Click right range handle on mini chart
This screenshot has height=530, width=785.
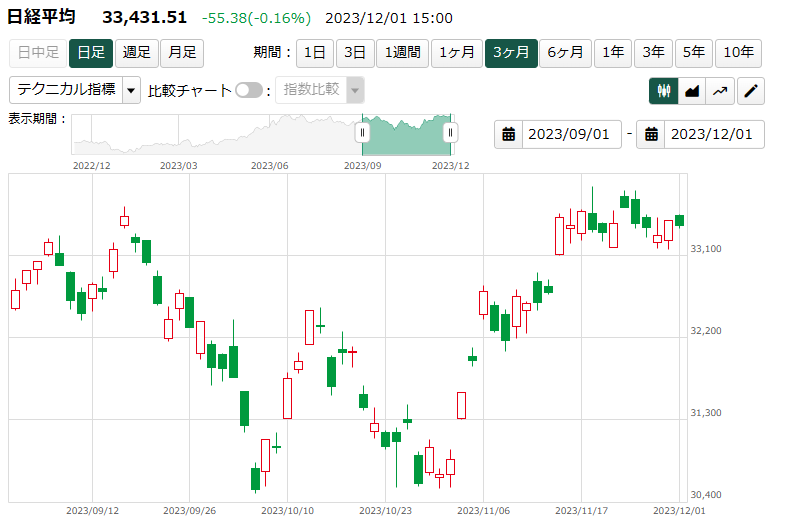tap(450, 132)
